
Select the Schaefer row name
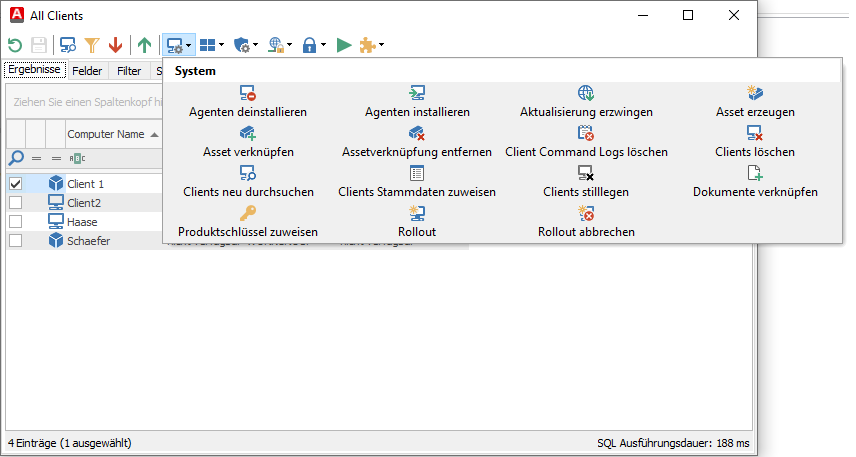pyautogui.click(x=88, y=241)
